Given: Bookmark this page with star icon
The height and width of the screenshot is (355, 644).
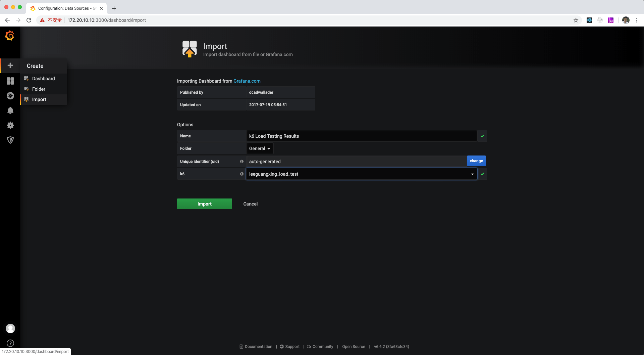Looking at the screenshot, I should tap(576, 20).
